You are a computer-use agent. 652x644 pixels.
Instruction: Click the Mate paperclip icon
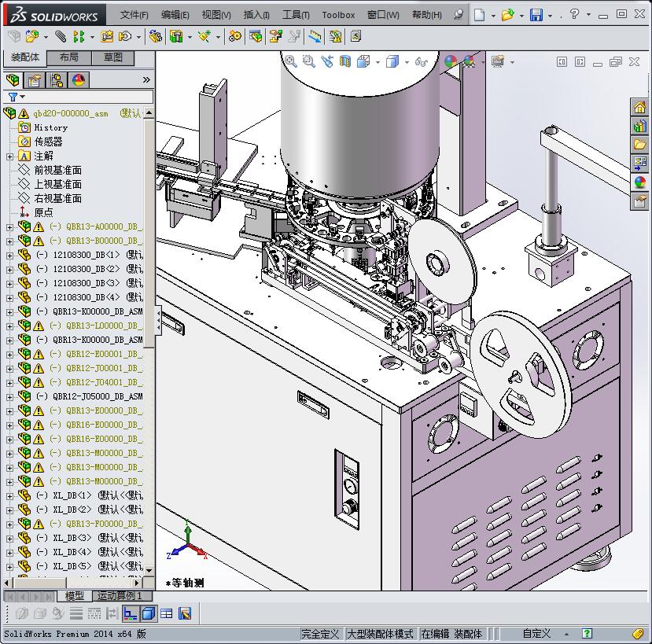61,37
